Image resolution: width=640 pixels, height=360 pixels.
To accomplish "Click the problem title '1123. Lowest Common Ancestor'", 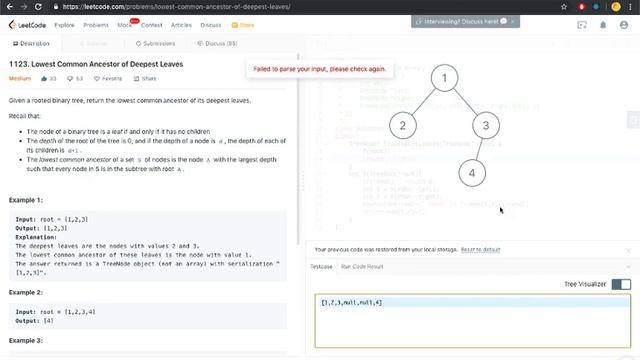I will (x=96, y=64).
